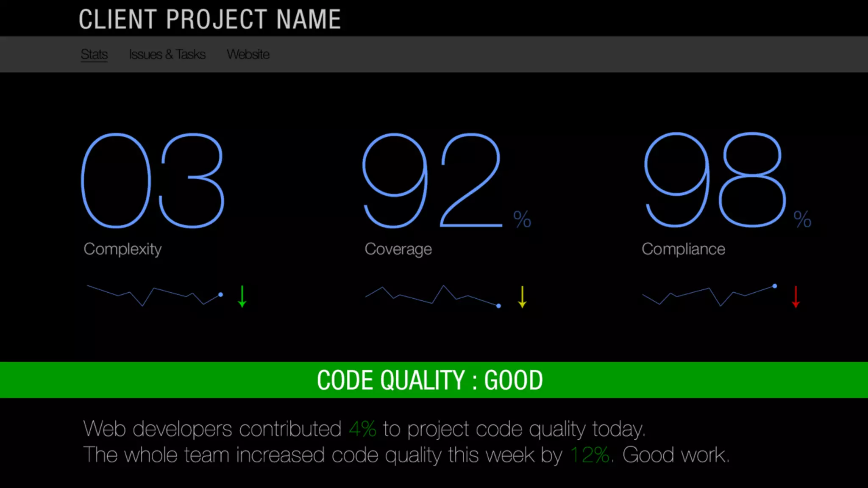Click the Coverage sparkline end dot
Viewport: 868px width, 488px height.
point(498,306)
